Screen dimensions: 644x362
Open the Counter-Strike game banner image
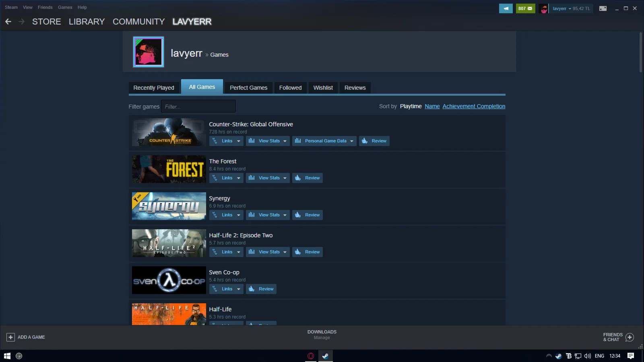click(x=169, y=132)
